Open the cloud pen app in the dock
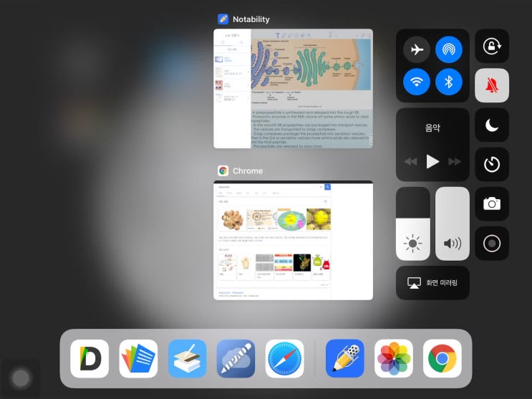The height and width of the screenshot is (399, 532). [236, 358]
